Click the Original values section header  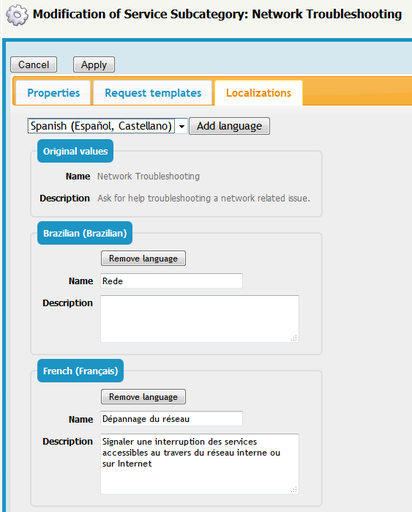tap(75, 151)
